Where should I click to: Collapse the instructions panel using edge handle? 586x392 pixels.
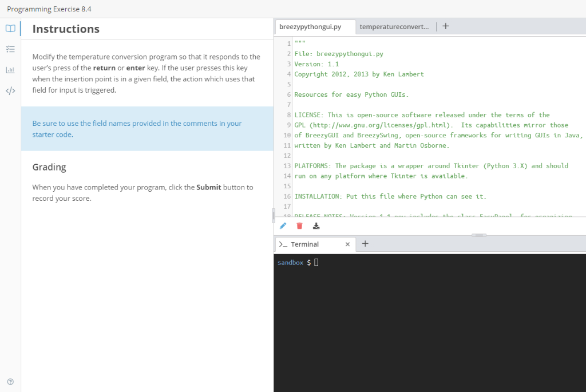pos(273,216)
